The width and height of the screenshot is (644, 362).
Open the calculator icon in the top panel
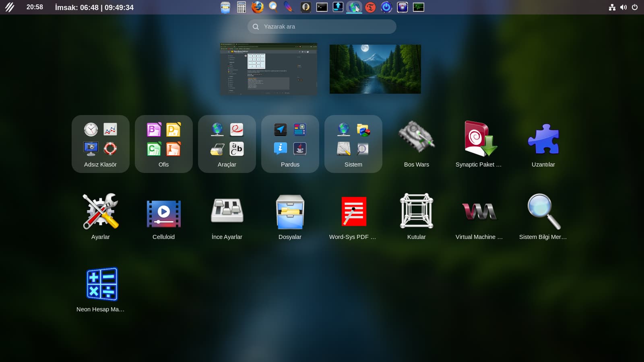point(241,7)
